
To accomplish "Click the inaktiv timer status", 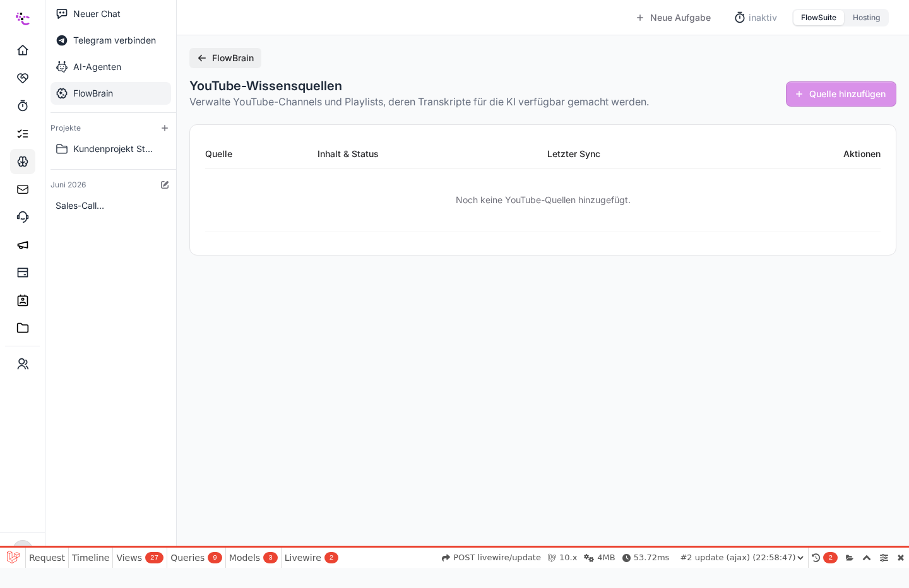I will (x=756, y=18).
